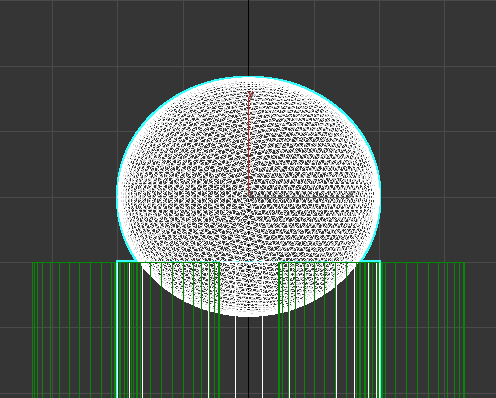
Task: Click empty viewport area at top right
Action: pyautogui.click(x=471, y=33)
